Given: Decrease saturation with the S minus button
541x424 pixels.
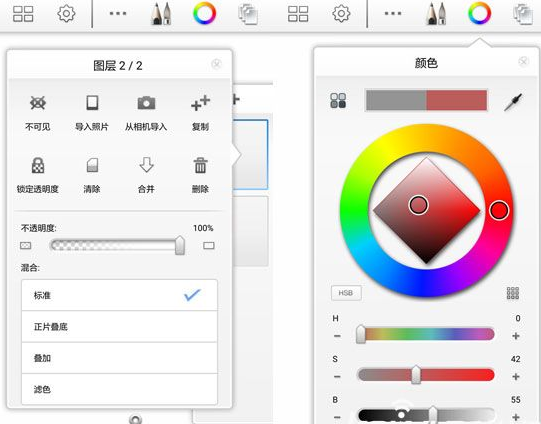Looking at the screenshot, I should click(337, 376).
